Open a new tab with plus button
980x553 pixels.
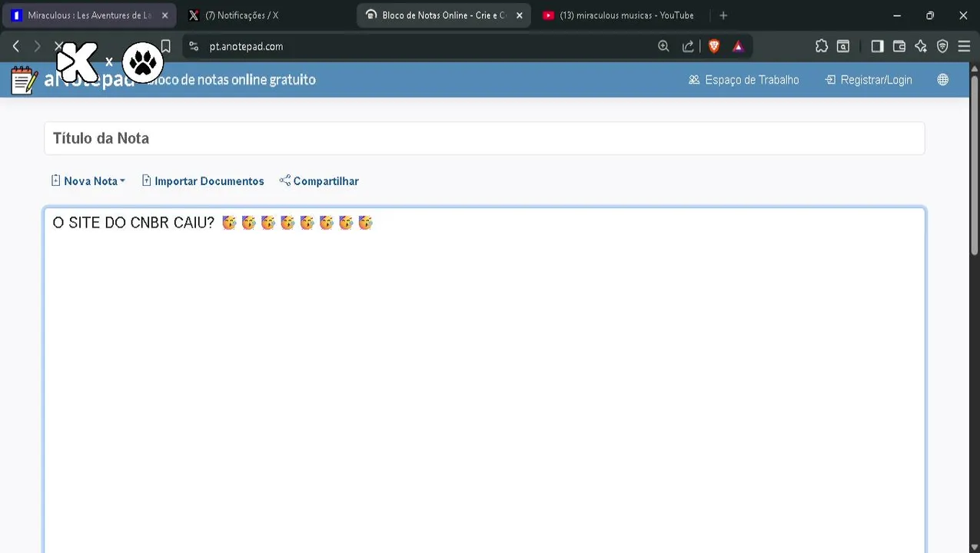coord(723,15)
